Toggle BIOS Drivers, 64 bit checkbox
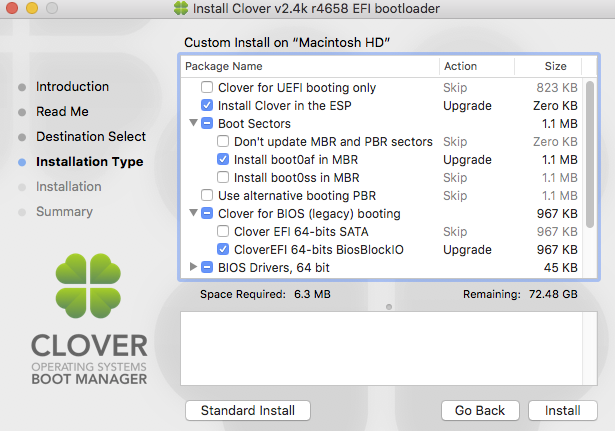615x431 pixels. (x=207, y=267)
